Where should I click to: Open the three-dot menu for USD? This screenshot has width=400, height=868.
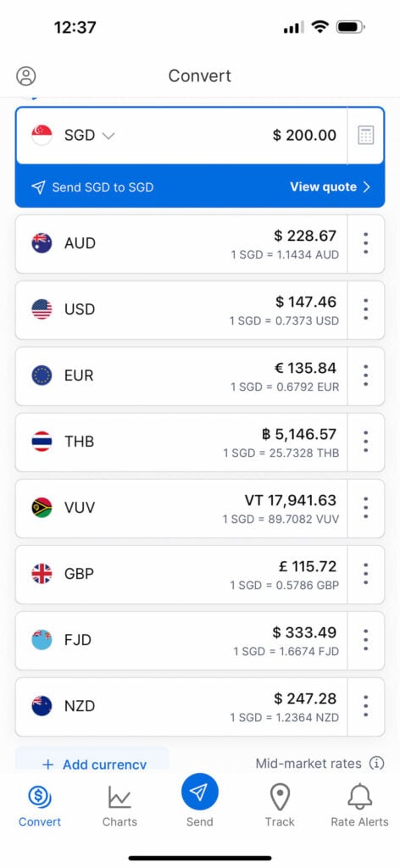(x=366, y=309)
